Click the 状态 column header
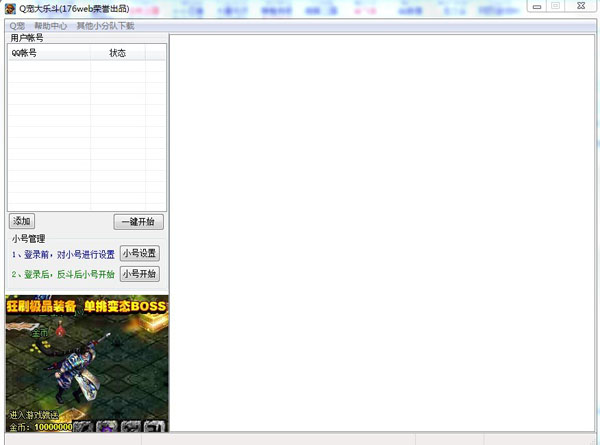This screenshot has height=445, width=600. pyautogui.click(x=117, y=53)
